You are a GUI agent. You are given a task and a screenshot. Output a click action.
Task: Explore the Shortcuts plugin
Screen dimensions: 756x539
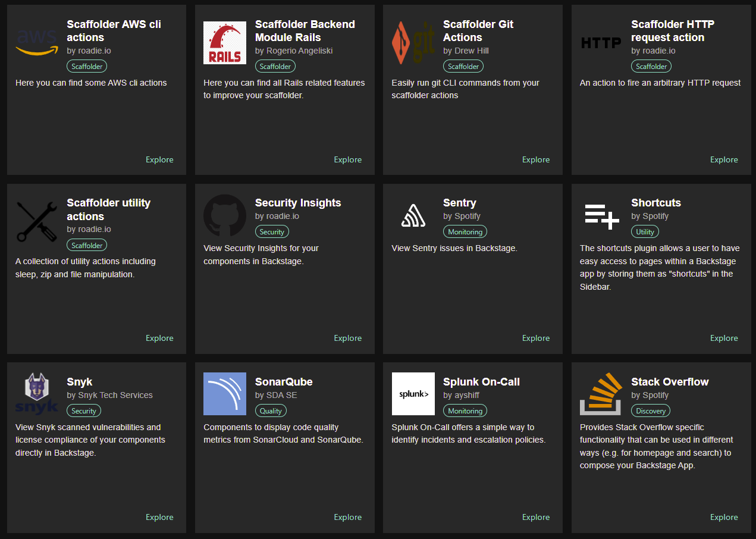click(724, 338)
